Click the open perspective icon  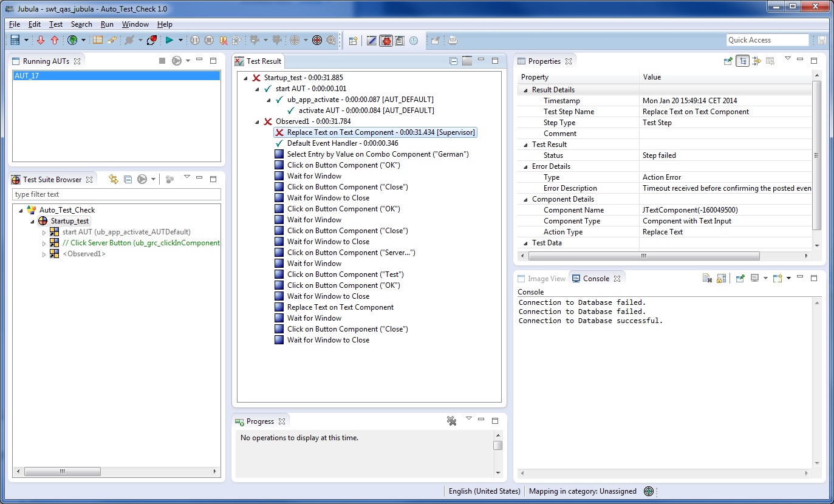353,41
